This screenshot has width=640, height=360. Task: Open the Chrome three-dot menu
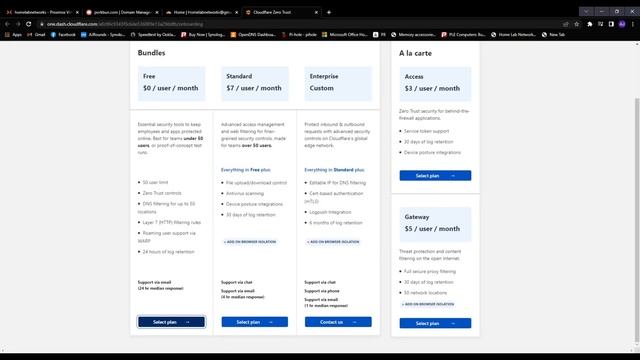click(633, 24)
